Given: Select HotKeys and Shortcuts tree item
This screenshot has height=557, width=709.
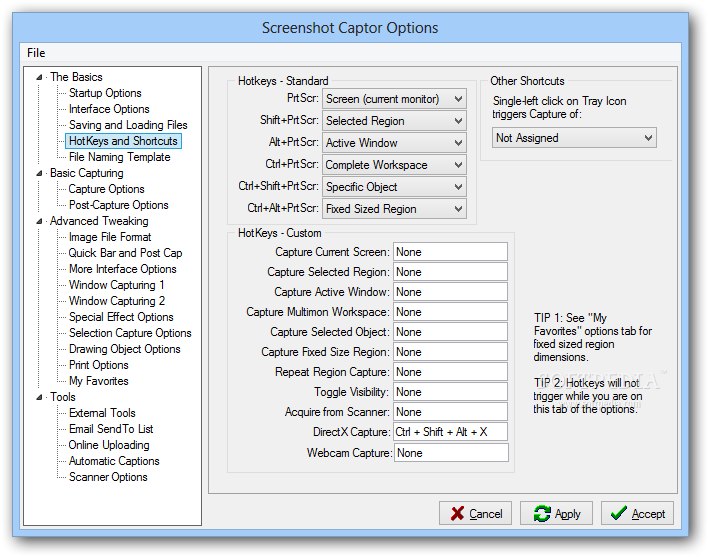Looking at the screenshot, I should pos(123,141).
